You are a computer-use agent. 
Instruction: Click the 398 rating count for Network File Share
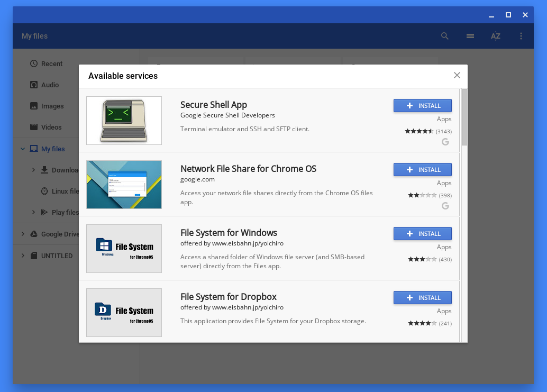(445, 195)
